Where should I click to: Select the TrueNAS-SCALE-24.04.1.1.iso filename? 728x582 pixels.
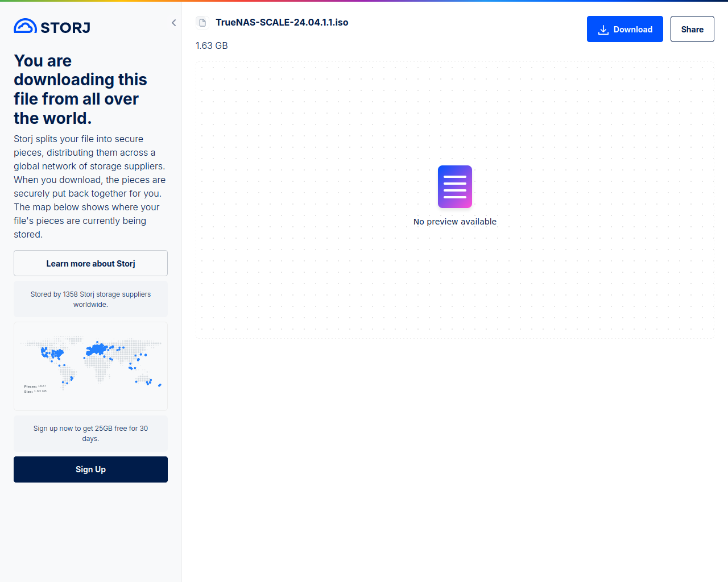[282, 22]
